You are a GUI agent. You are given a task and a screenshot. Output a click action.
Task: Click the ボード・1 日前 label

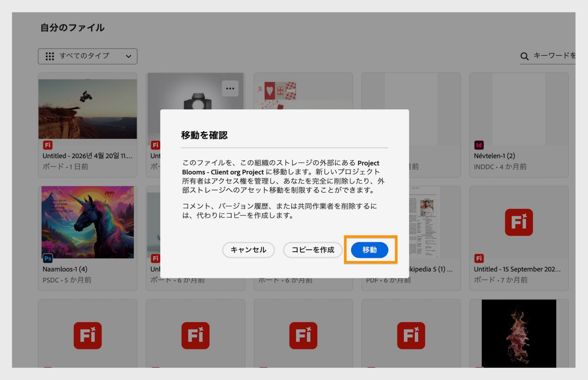tap(65, 166)
